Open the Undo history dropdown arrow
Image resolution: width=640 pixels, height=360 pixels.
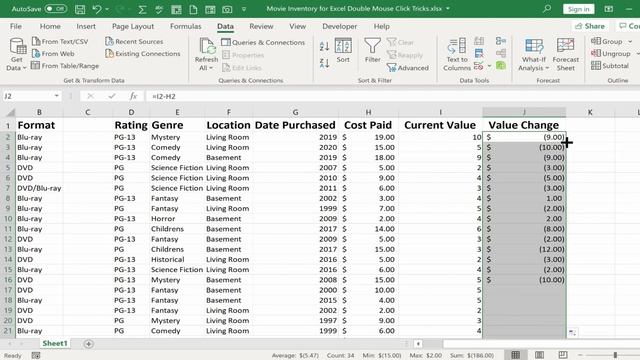(x=107, y=9)
